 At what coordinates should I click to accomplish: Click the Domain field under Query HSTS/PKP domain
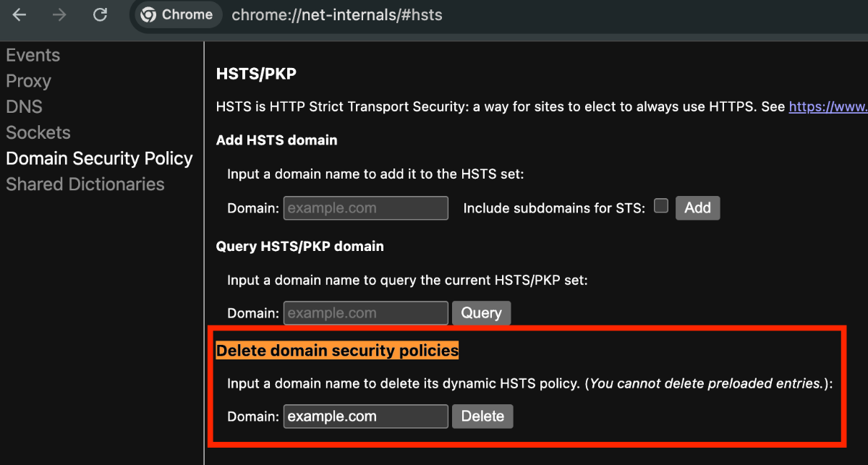[365, 312]
